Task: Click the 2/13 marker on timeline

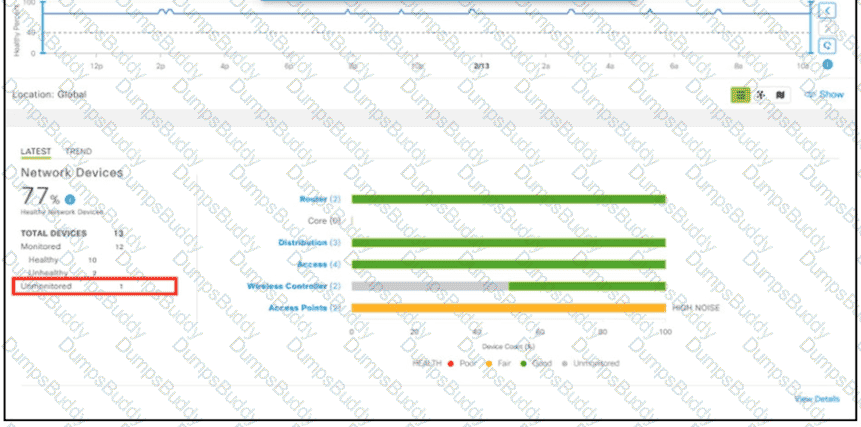Action: 482,66
